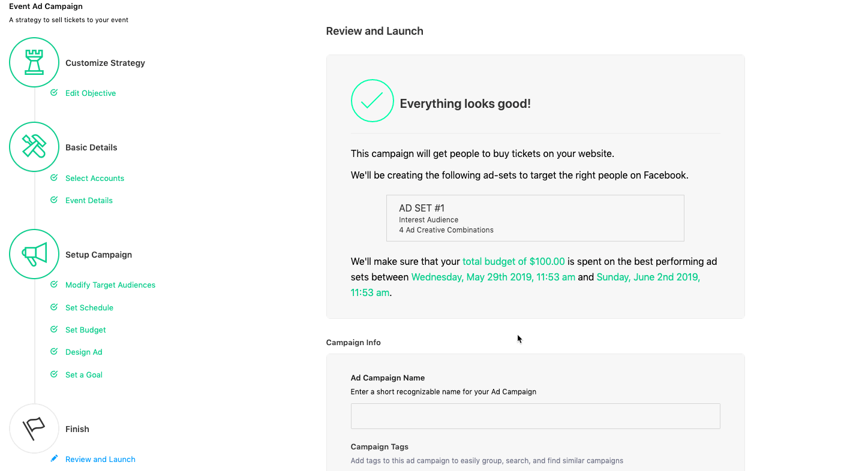This screenshot has width=868, height=471.
Task: Click the total budget of $100.00 link
Action: pyautogui.click(x=513, y=261)
